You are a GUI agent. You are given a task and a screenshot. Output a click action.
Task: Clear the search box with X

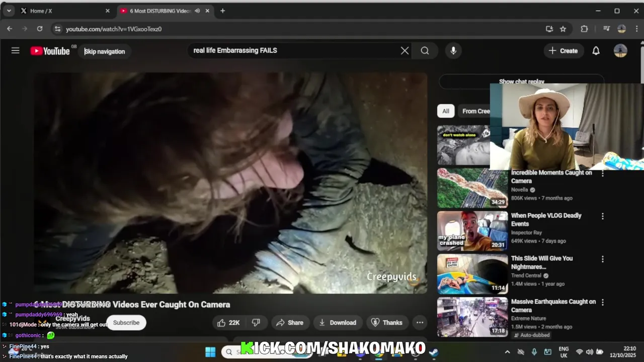[405, 51]
